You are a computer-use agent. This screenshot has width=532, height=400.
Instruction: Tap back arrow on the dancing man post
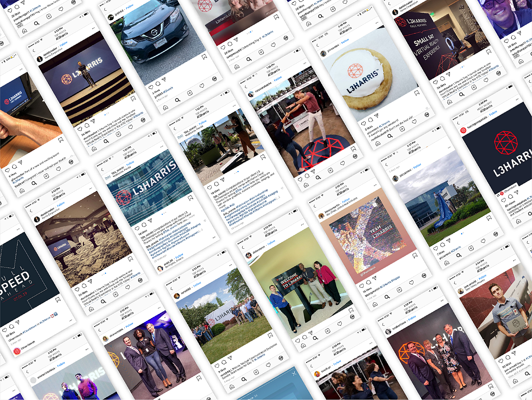(245, 87)
